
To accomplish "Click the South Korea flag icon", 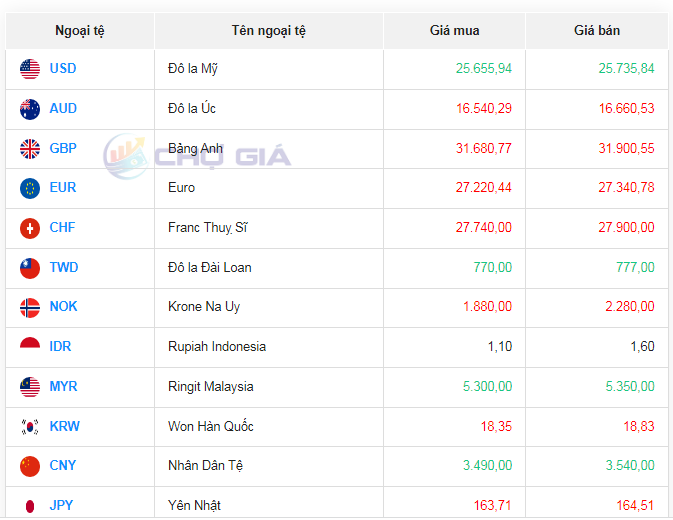I will point(30,427).
